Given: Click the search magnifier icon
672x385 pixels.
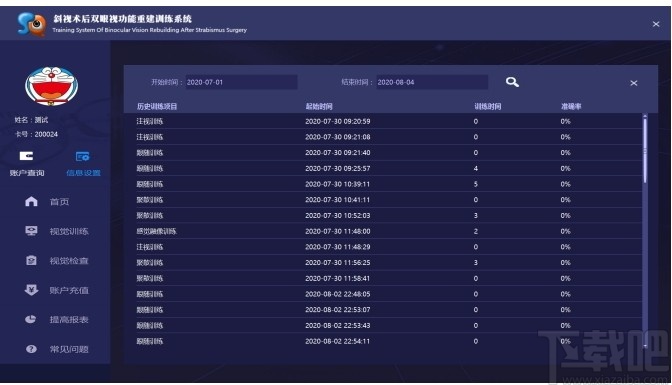Looking at the screenshot, I should tap(512, 82).
